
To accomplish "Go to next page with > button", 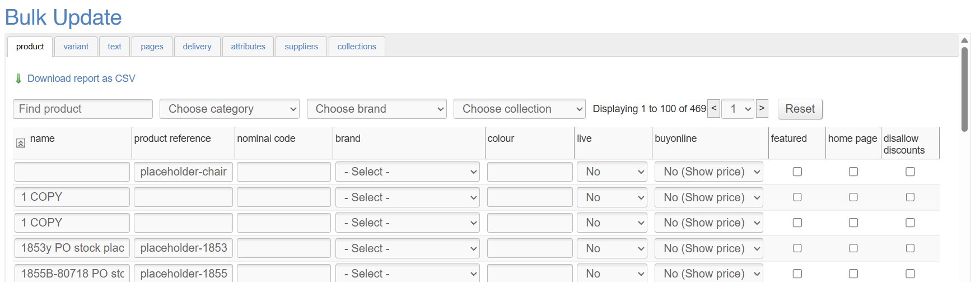I will tap(762, 108).
